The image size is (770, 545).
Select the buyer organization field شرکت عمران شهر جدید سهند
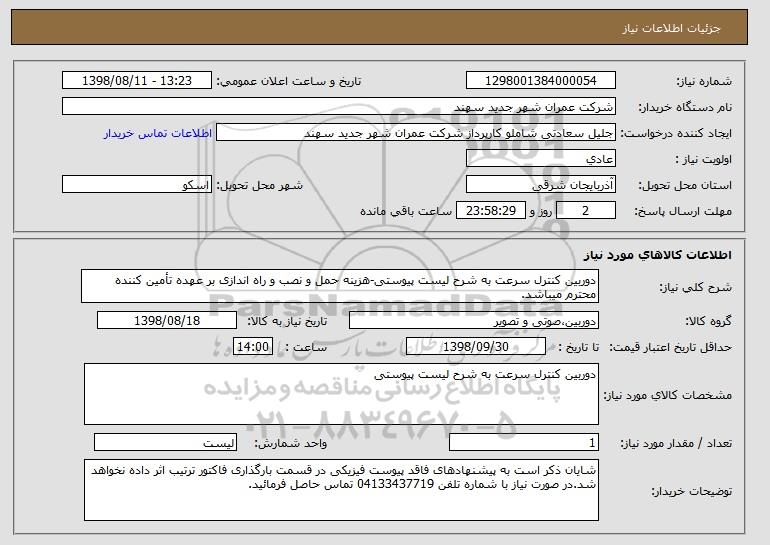coord(339,107)
